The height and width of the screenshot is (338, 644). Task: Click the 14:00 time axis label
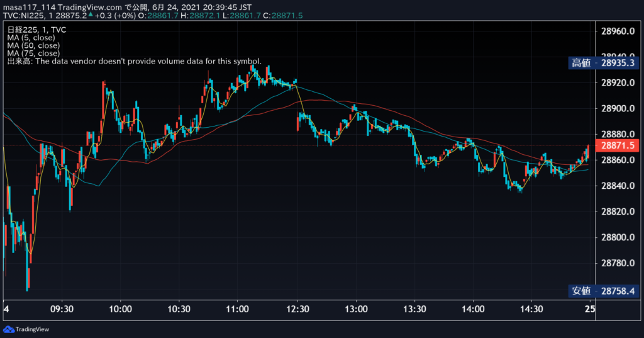click(x=473, y=309)
